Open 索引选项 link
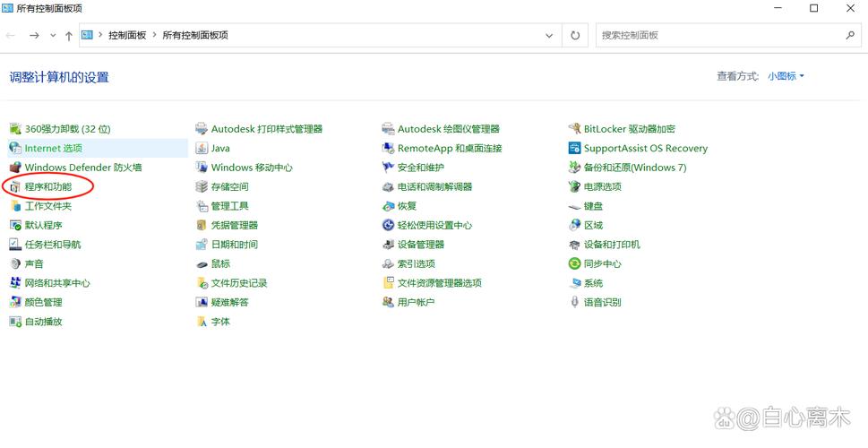This screenshot has width=868, height=448. tap(417, 263)
